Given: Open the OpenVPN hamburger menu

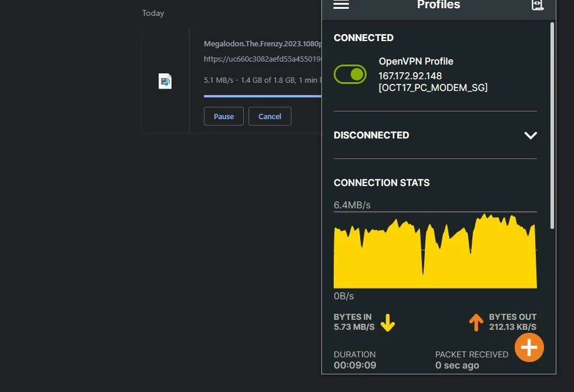Looking at the screenshot, I should pos(341,4).
